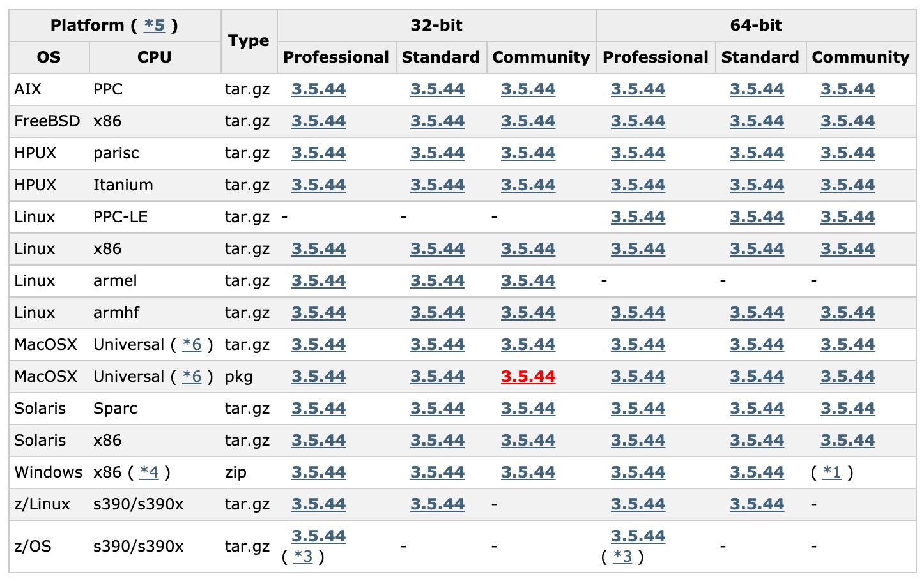Click the red MacOSX pkg 32-bit Community 3.5.44

[x=528, y=377]
